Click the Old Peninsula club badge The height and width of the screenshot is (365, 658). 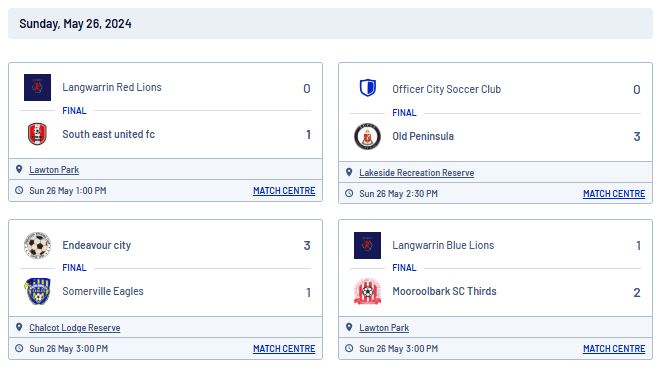point(367,136)
